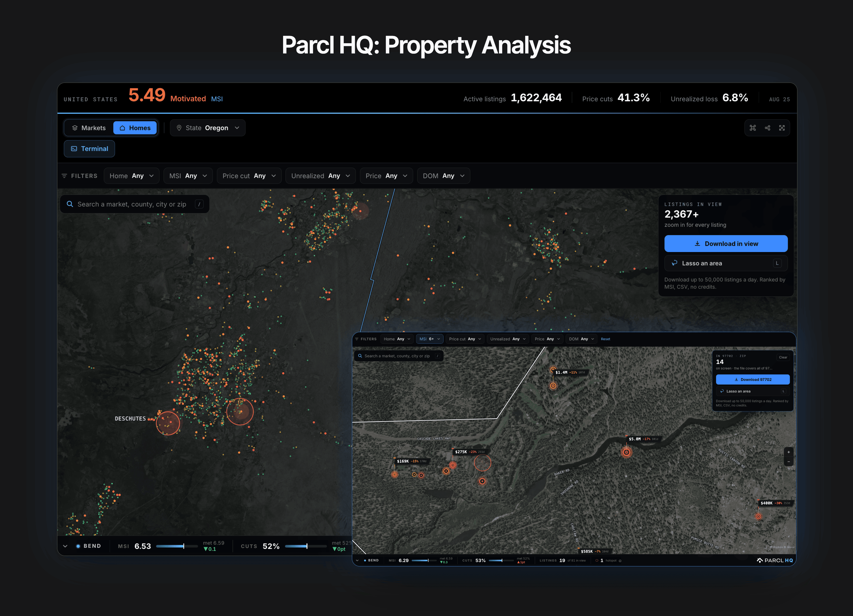Click the FILTERS icon in the main filter bar
Screen dimensions: 853x616
tap(64, 176)
